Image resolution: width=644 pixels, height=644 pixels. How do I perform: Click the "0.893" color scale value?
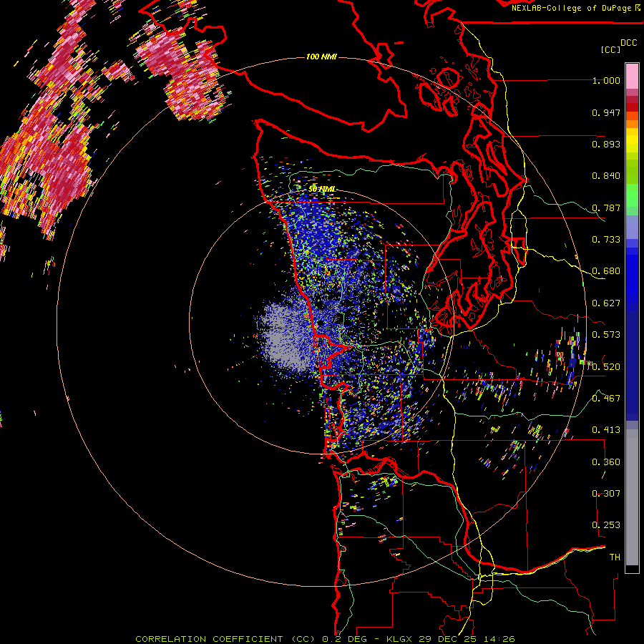(x=606, y=144)
